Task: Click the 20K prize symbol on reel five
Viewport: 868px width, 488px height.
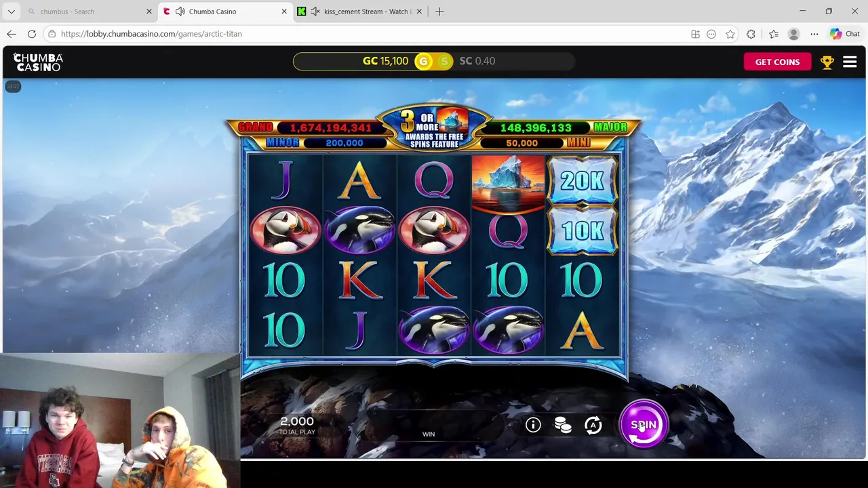Action: click(583, 181)
